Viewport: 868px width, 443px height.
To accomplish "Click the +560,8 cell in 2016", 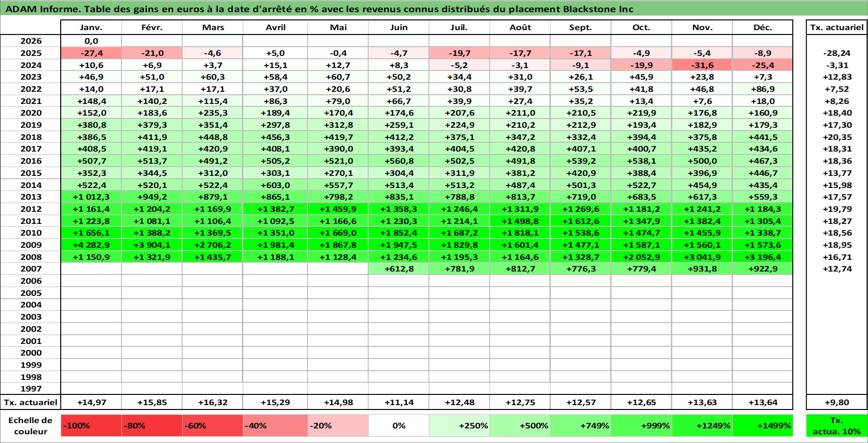I will pos(399,161).
